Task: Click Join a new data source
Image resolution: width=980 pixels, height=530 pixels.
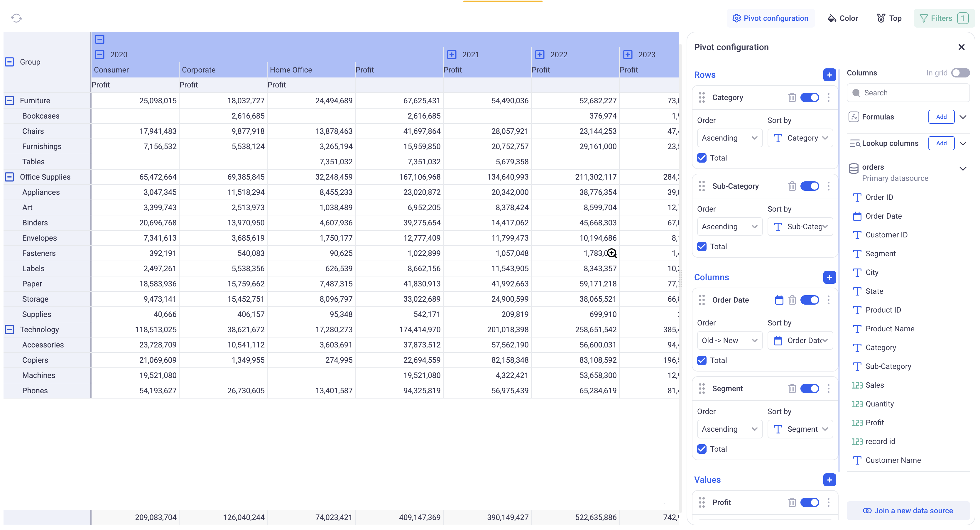Action: [x=908, y=511]
